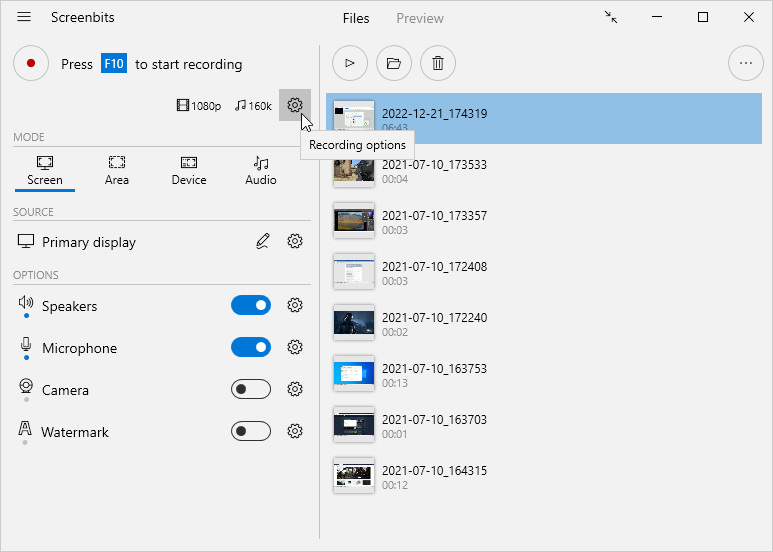Select recording 2021-07-10_164315
The width and height of the screenshot is (773, 552).
tap(544, 476)
